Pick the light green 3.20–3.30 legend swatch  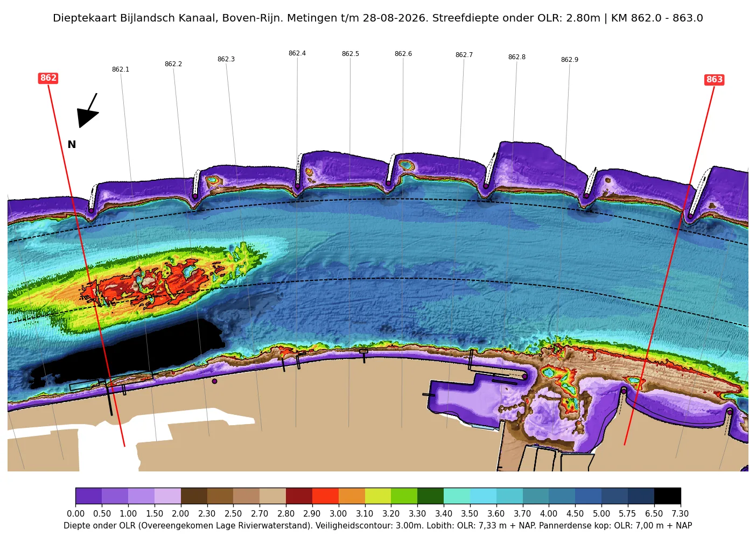(x=404, y=496)
